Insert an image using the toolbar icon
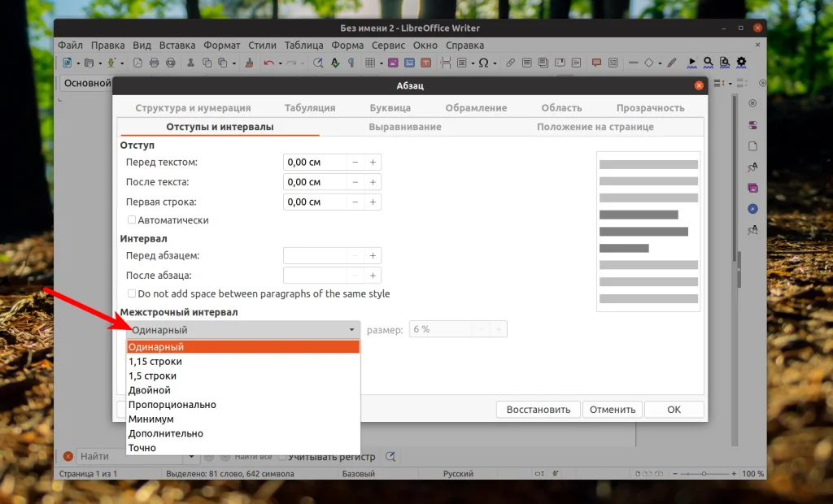Viewport: 833px width, 504px height. [393, 62]
